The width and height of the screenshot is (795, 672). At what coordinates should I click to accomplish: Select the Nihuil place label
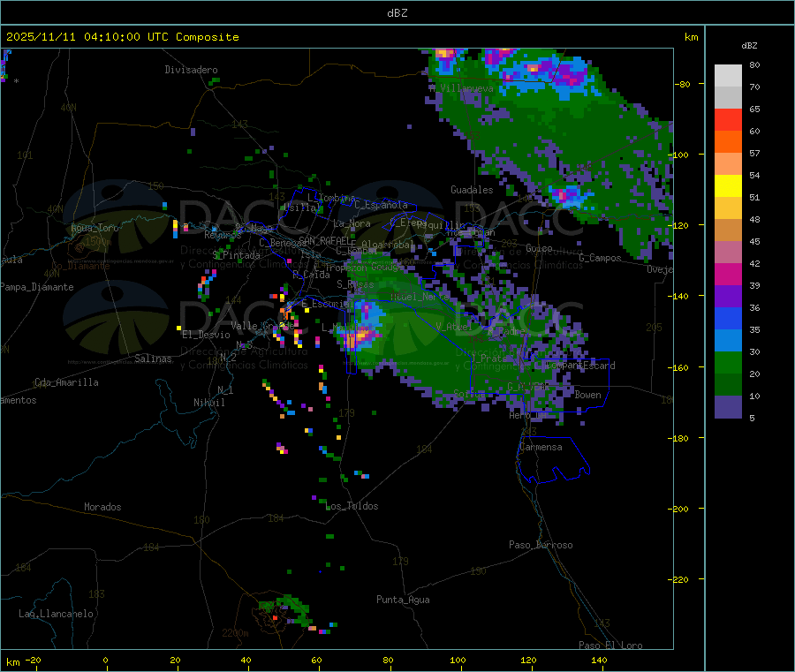(x=208, y=403)
